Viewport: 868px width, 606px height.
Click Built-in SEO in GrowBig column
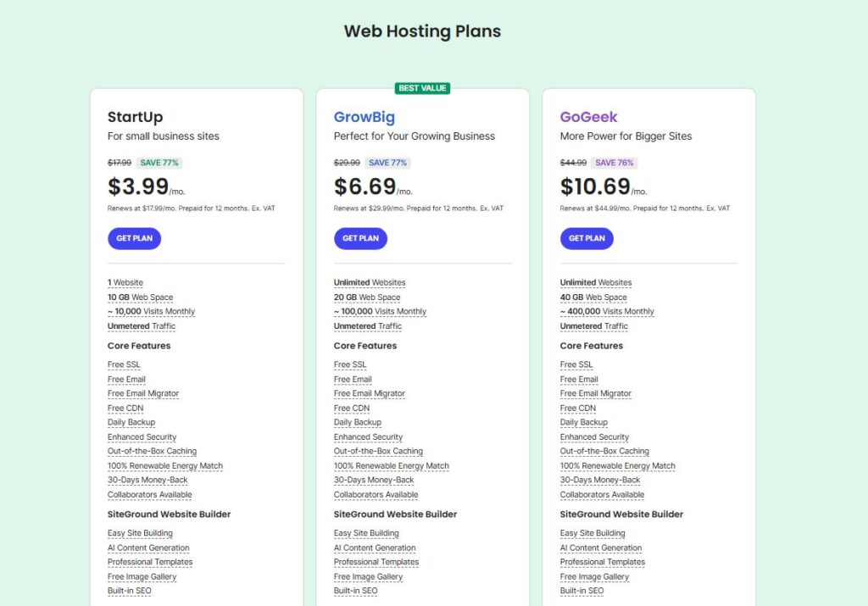pos(355,591)
